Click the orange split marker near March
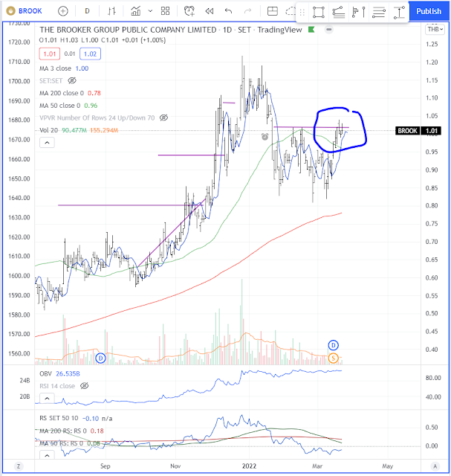 point(334,358)
